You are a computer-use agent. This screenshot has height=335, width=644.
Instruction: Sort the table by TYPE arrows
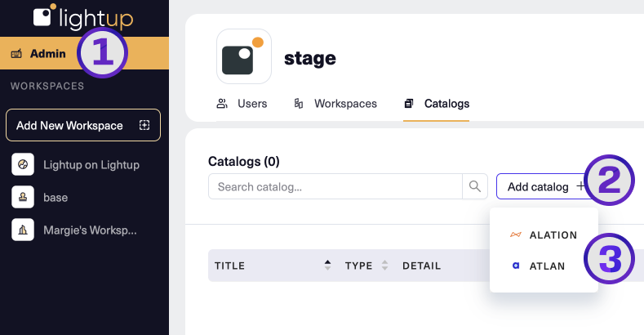click(x=384, y=265)
